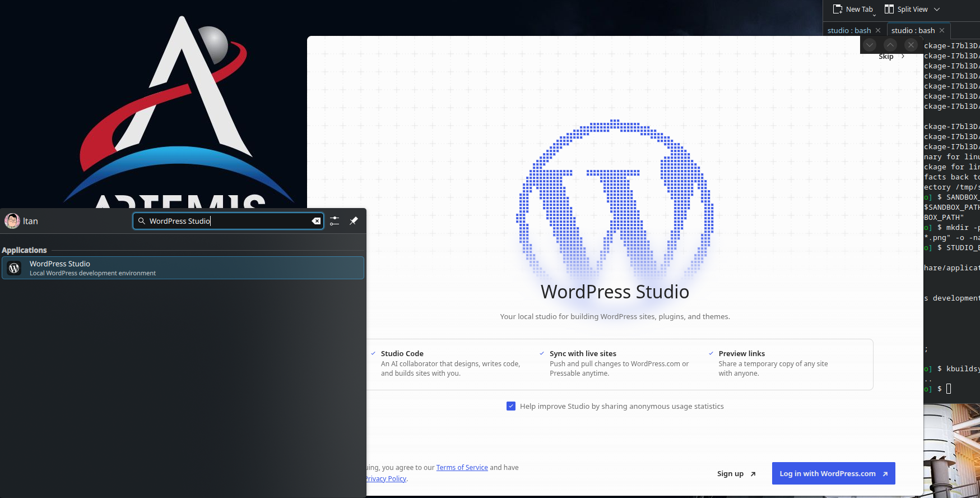
Task: Click the large 'WordPress Studio' heading
Action: click(615, 292)
